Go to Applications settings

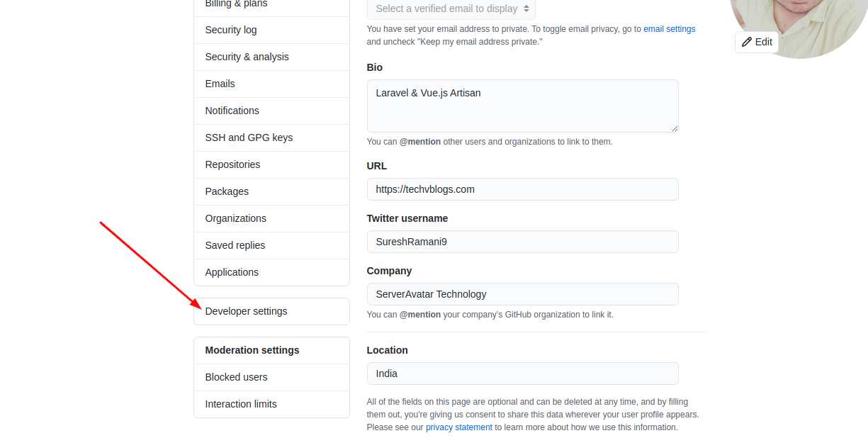[271, 272]
